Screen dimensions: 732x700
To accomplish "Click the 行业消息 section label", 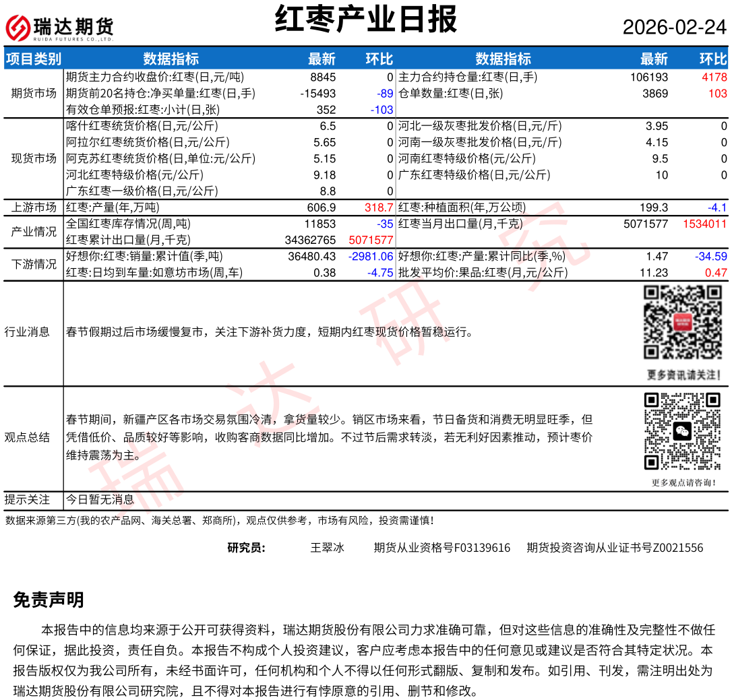I will tap(27, 331).
